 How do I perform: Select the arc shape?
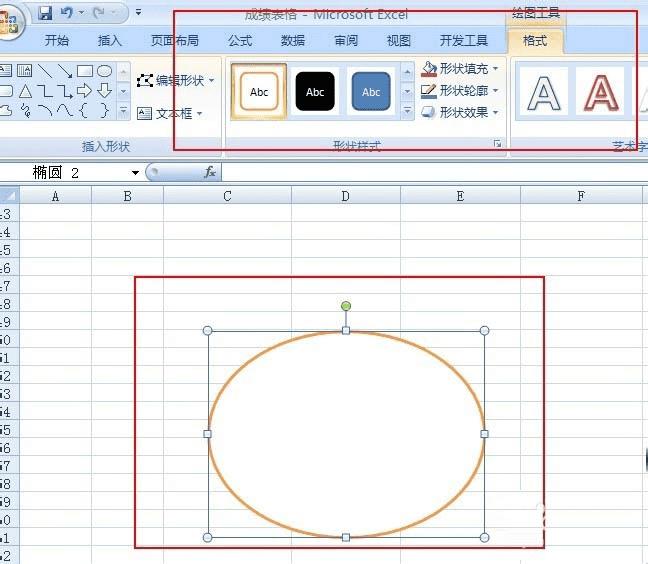(45, 110)
